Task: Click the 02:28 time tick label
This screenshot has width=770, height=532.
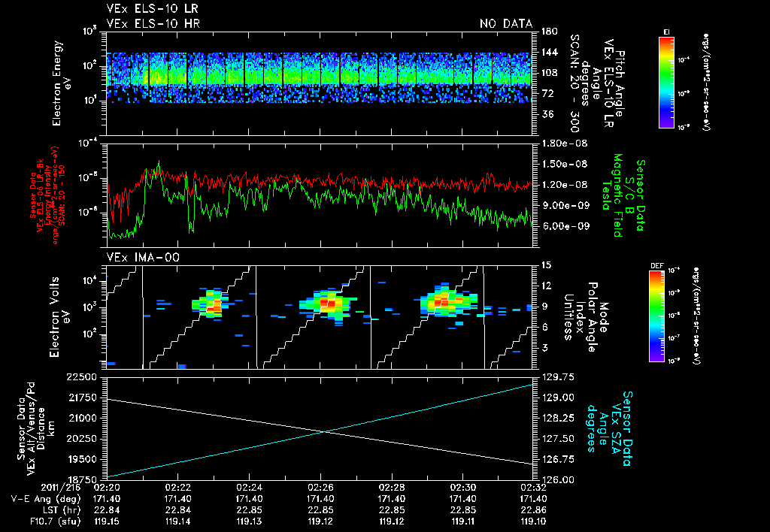Action: (x=391, y=488)
